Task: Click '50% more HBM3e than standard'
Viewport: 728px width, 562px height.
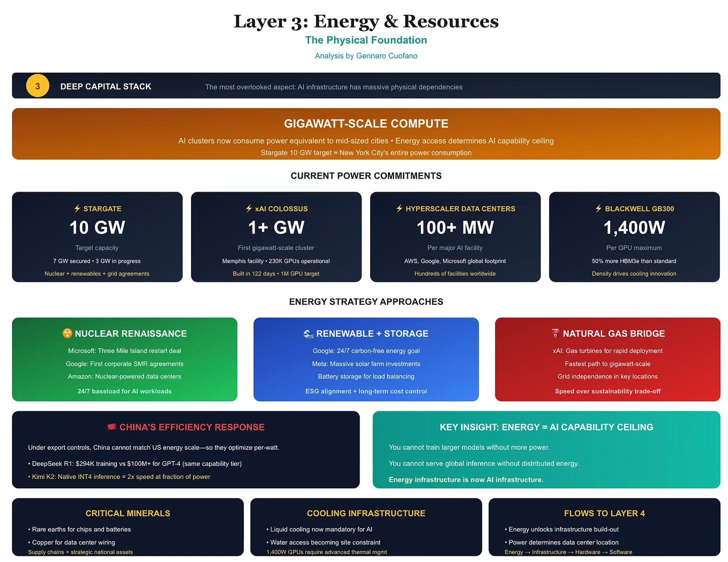Action: click(634, 261)
